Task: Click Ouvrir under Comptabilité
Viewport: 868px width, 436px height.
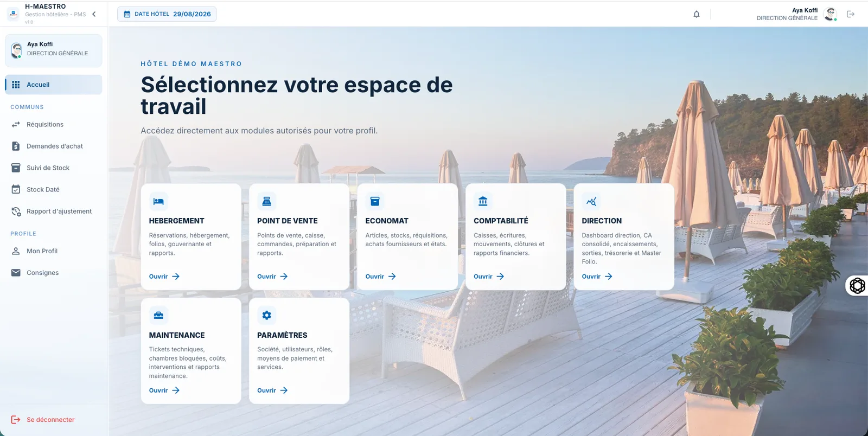Action: [489, 277]
